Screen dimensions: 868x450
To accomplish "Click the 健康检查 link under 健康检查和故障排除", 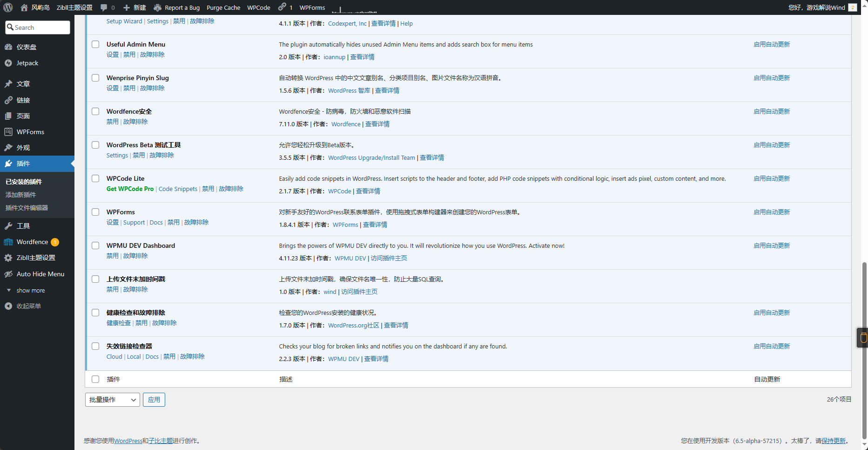I will [x=119, y=323].
